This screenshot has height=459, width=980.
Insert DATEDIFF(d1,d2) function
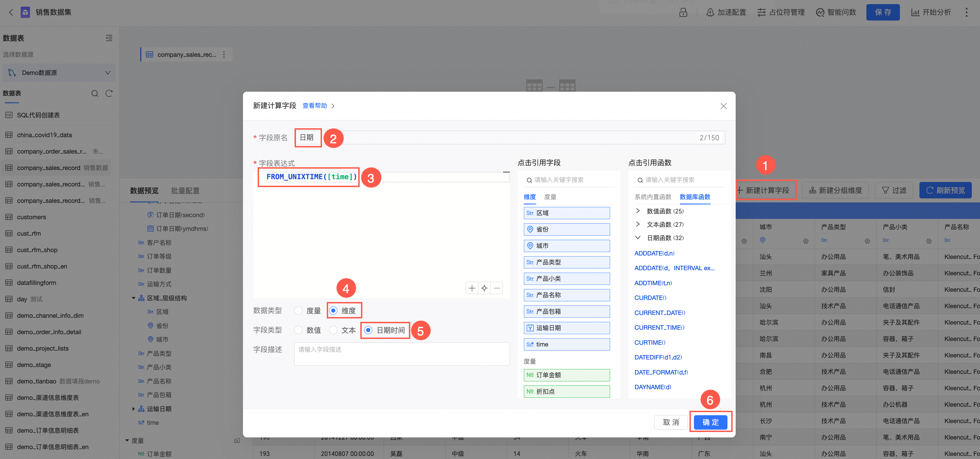(658, 357)
